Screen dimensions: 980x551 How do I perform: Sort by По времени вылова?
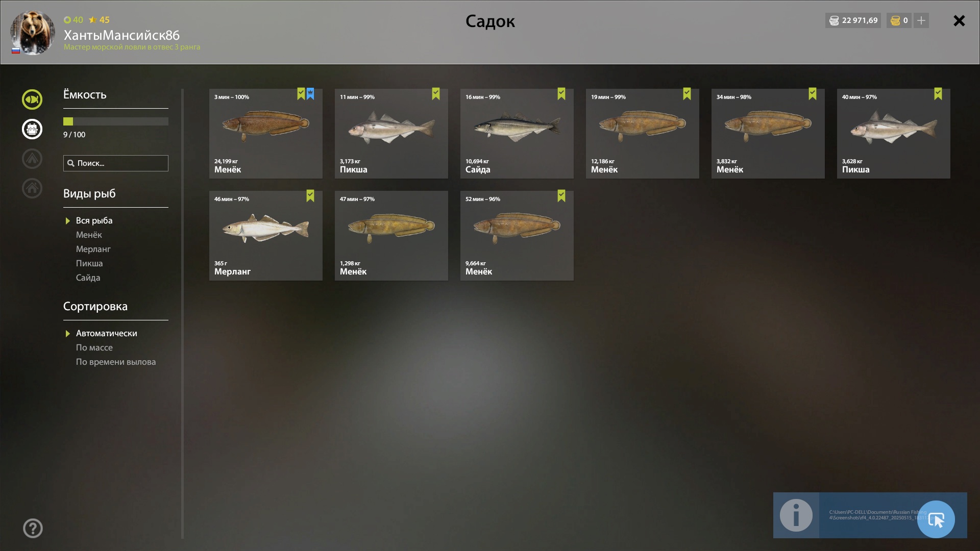[x=116, y=362]
